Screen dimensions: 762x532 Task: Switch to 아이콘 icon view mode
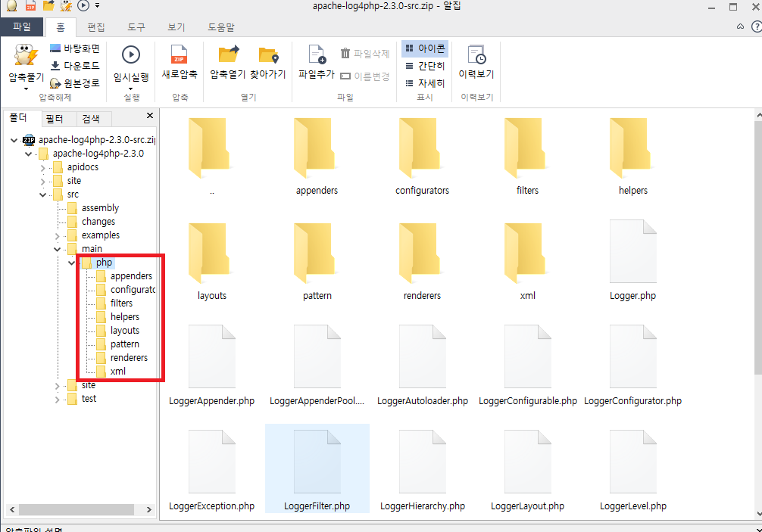click(425, 48)
